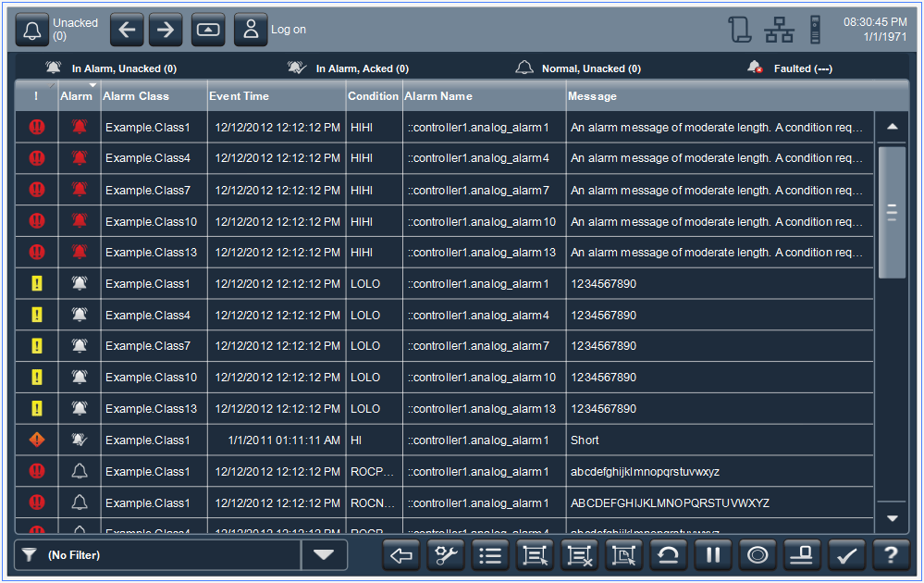The image size is (924, 583).
Task: Sort by the Event Time column header
Action: pyautogui.click(x=277, y=96)
